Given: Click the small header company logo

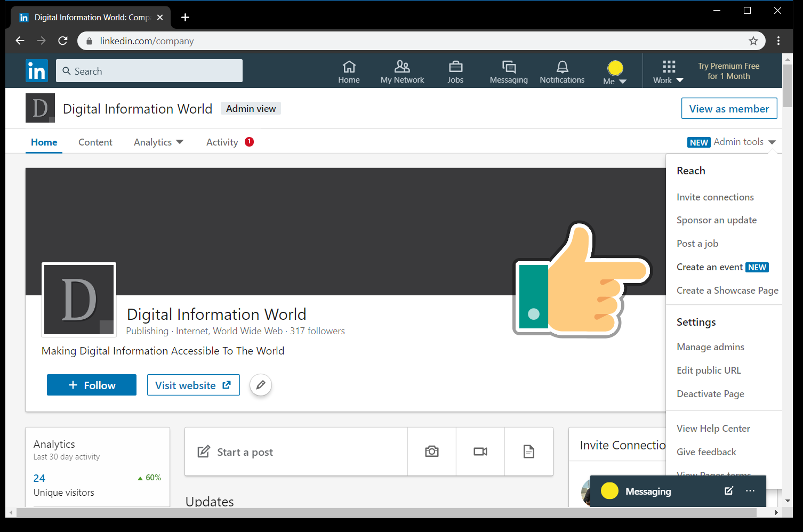Looking at the screenshot, I should [x=40, y=108].
